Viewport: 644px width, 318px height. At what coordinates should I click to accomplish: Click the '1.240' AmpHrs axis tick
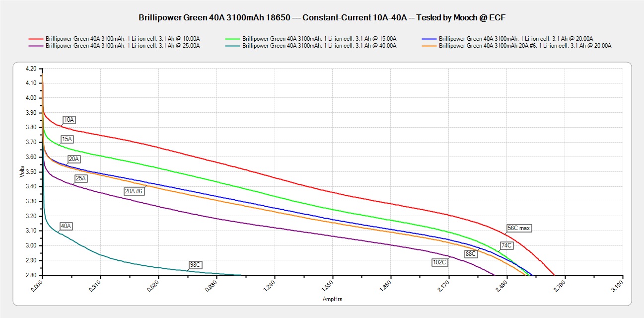[x=270, y=286]
